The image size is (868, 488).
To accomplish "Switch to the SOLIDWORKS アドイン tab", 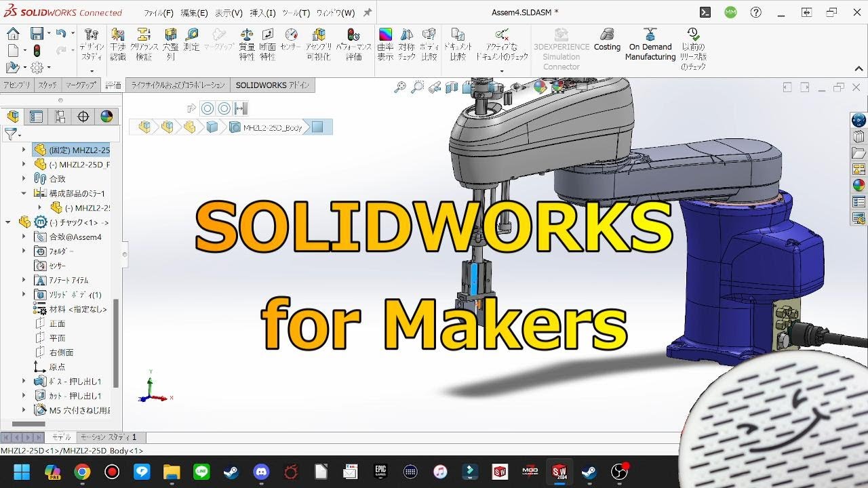I will (272, 85).
